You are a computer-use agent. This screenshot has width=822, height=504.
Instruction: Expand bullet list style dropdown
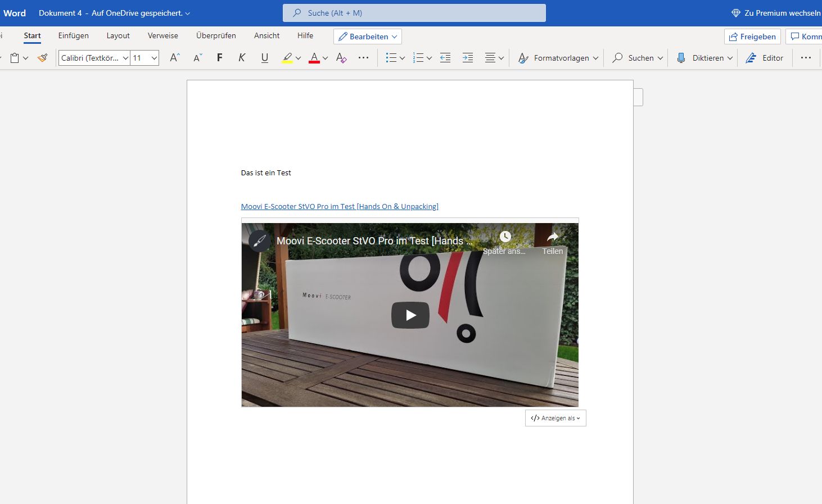402,58
